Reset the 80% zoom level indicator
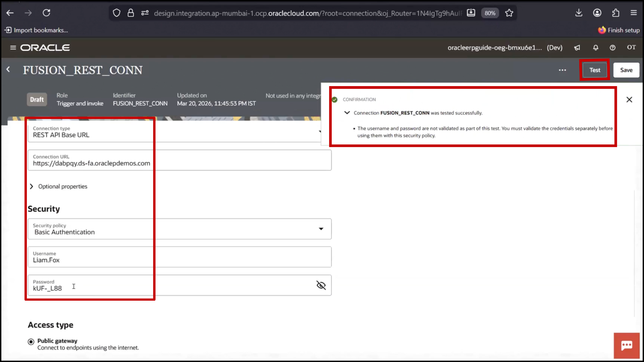Image resolution: width=644 pixels, height=362 pixels. pyautogui.click(x=490, y=13)
